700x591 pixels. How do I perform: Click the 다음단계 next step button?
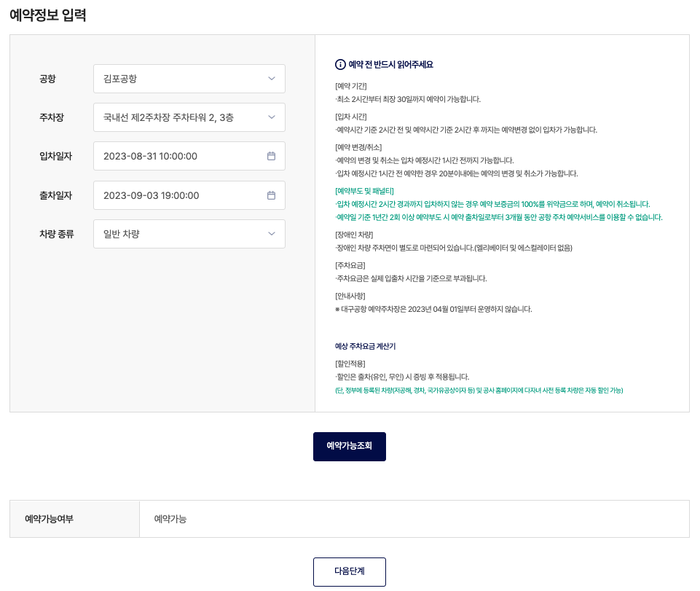pyautogui.click(x=349, y=571)
